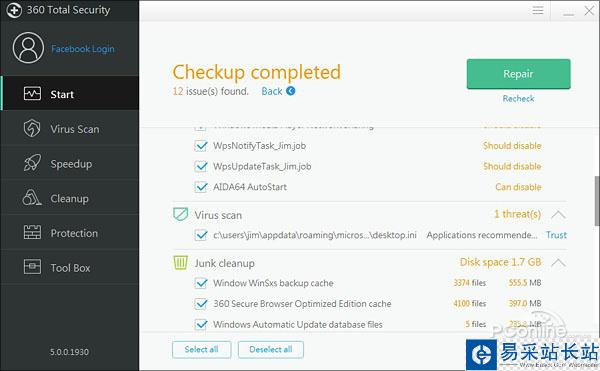Click the user avatar icon
600x371 pixels.
(28, 48)
